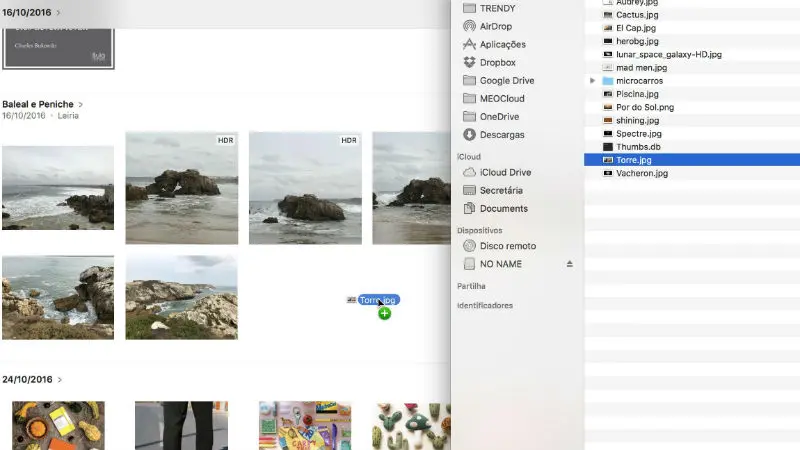This screenshot has width=800, height=450.
Task: Open first beach photo with waves
Action: coord(58,188)
